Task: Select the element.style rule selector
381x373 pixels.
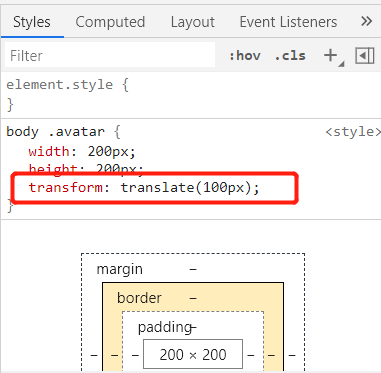Action: tap(60, 85)
